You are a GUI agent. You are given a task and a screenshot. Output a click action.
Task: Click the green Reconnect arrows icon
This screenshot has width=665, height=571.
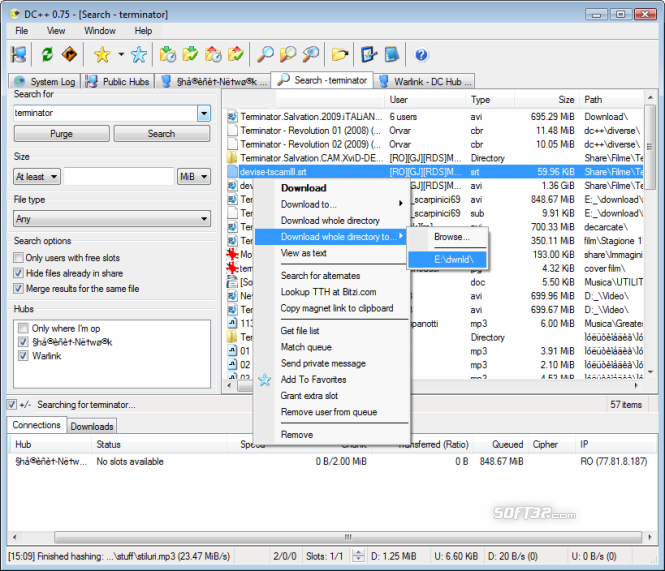[x=47, y=55]
